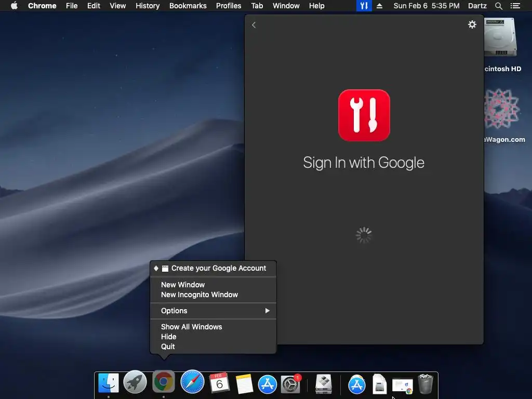
Task: Select Macintosh HD desktop drive icon
Action: pyautogui.click(x=501, y=37)
